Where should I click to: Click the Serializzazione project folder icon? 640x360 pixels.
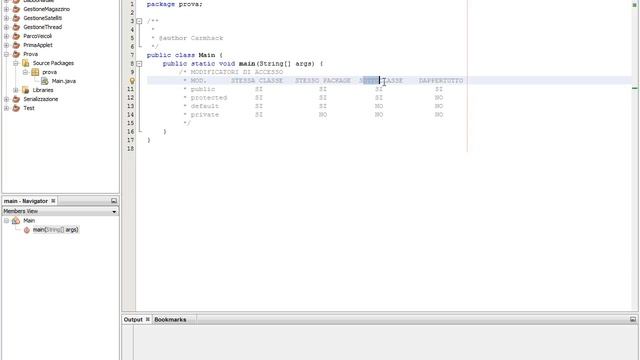tap(16, 99)
